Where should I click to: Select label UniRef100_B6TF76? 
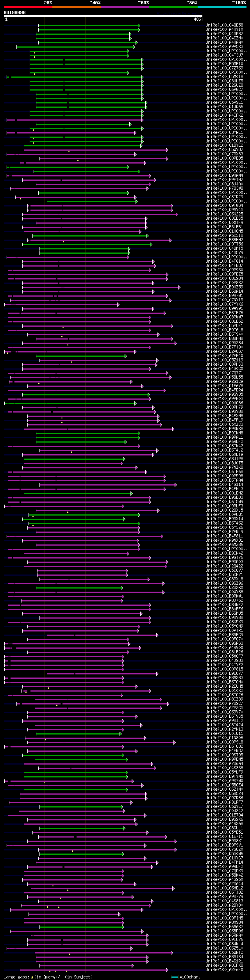point(224,313)
